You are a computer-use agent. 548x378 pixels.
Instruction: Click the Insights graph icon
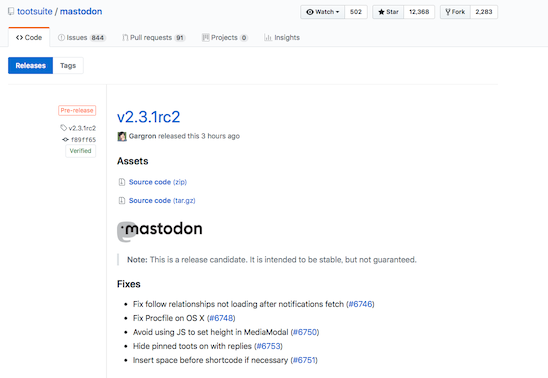pos(268,37)
